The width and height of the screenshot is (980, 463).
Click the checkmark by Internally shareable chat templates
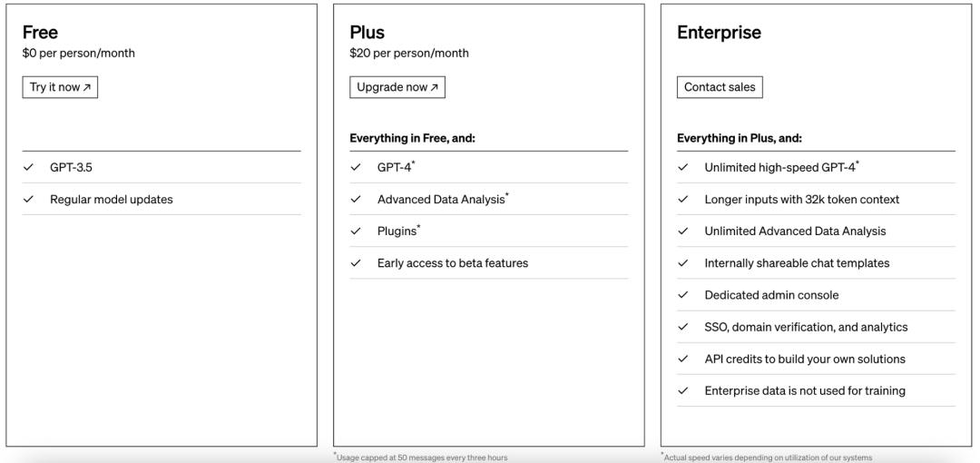(683, 263)
